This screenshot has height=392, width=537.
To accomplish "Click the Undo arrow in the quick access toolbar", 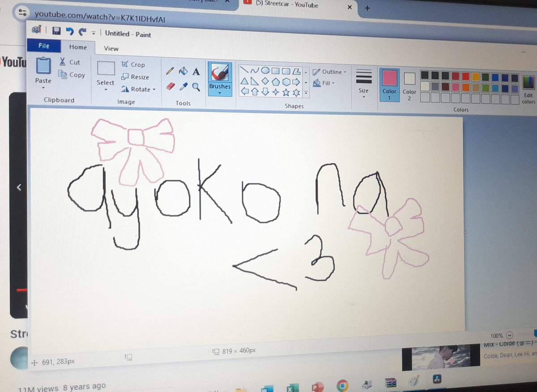I will tap(69, 31).
